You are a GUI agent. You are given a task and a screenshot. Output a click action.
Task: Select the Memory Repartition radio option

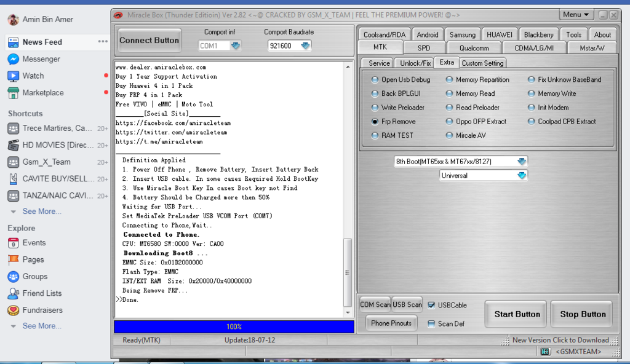(449, 79)
